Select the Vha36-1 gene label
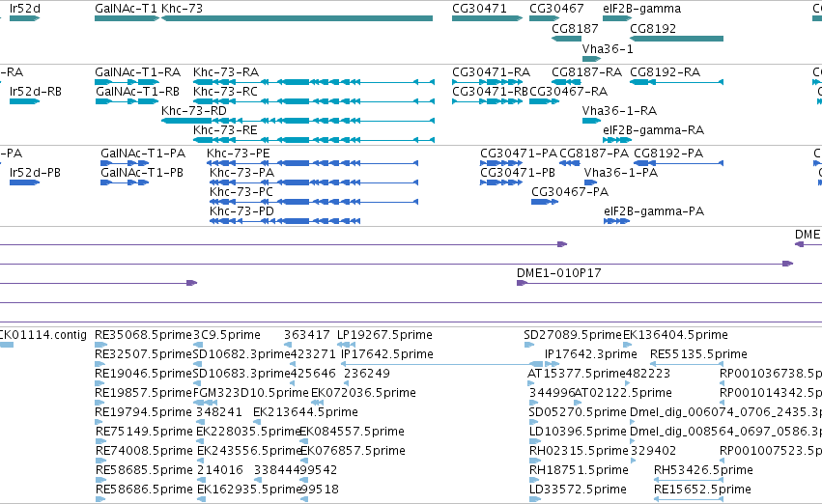The image size is (822, 504). pyautogui.click(x=608, y=49)
